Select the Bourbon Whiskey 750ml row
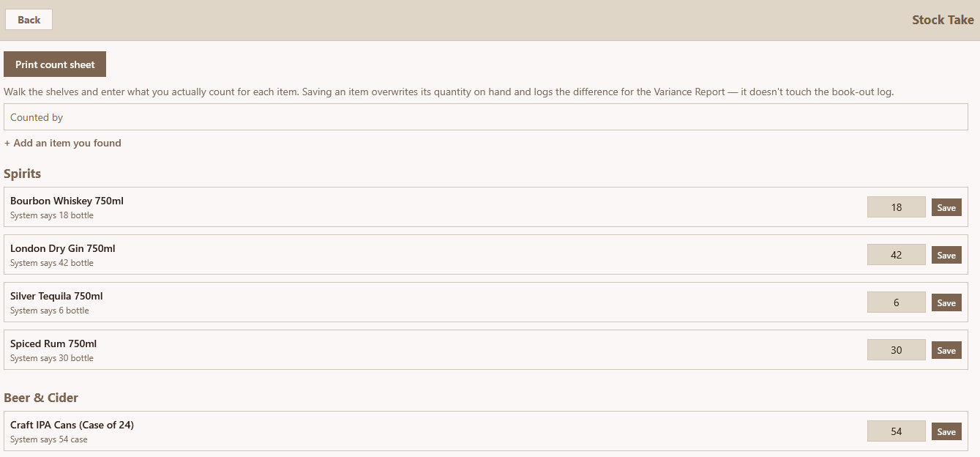The height and width of the screenshot is (457, 980). coord(486,207)
